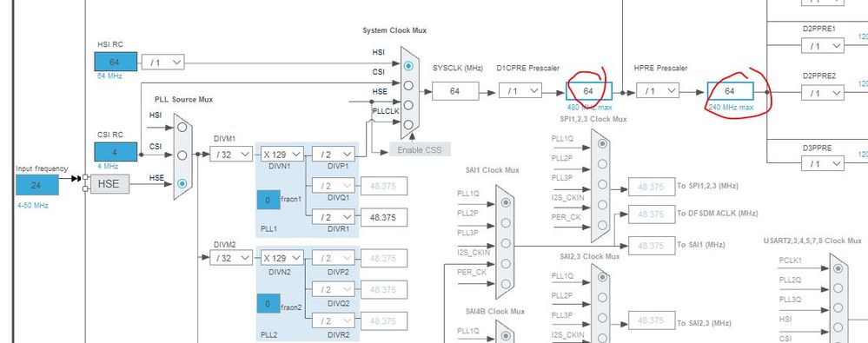Screen dimensions: 868x343
Task: Select HSI in PLL Source Mux
Action: pos(182,128)
